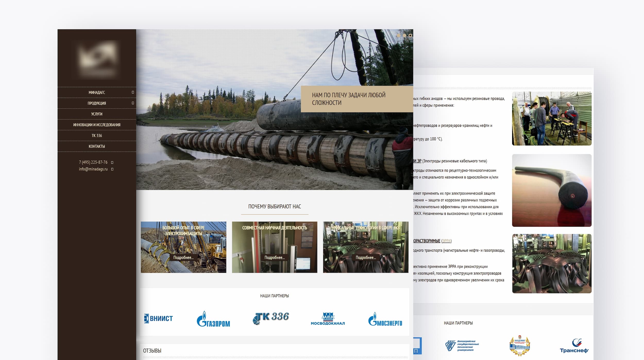Click the icon beside the email address
644x360 pixels.
112,169
